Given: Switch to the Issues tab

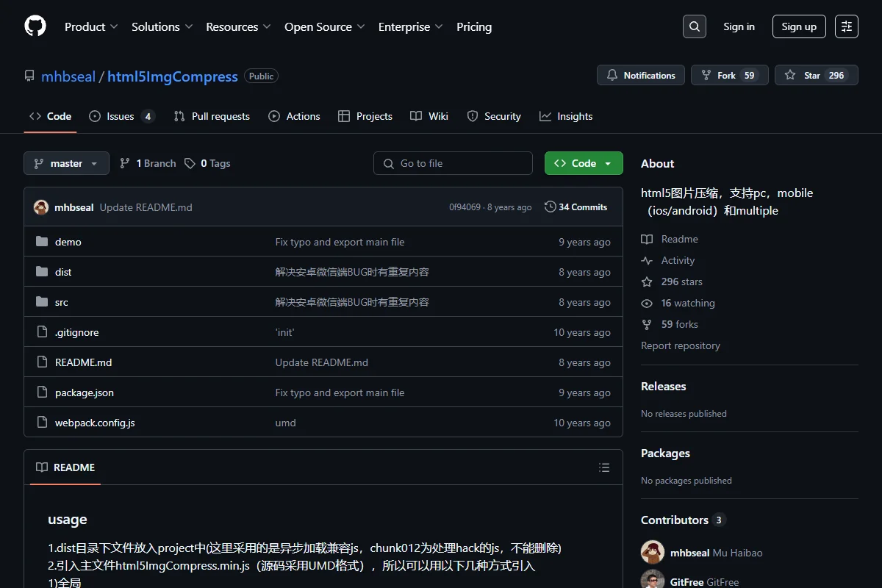Looking at the screenshot, I should point(122,116).
